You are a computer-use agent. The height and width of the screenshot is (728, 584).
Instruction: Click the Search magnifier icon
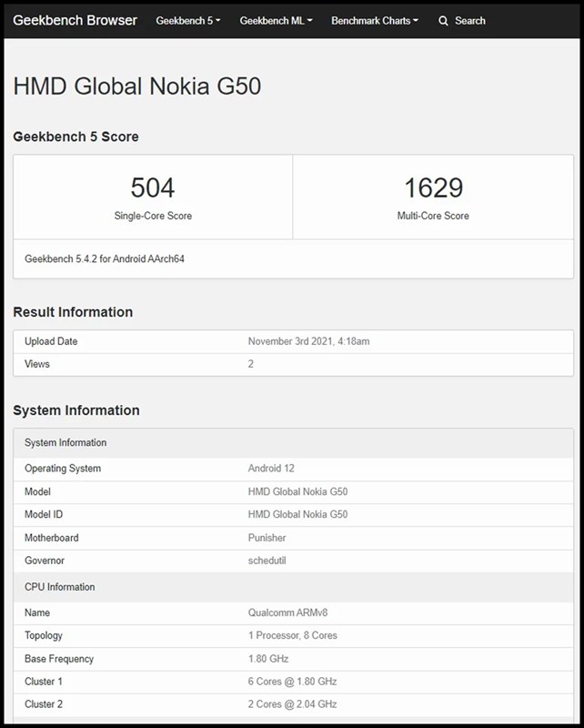tap(443, 20)
